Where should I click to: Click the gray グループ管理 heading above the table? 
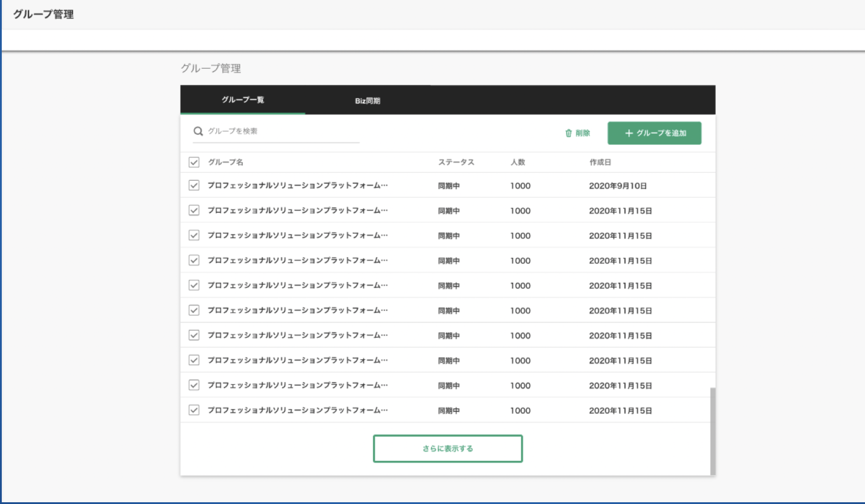point(211,68)
